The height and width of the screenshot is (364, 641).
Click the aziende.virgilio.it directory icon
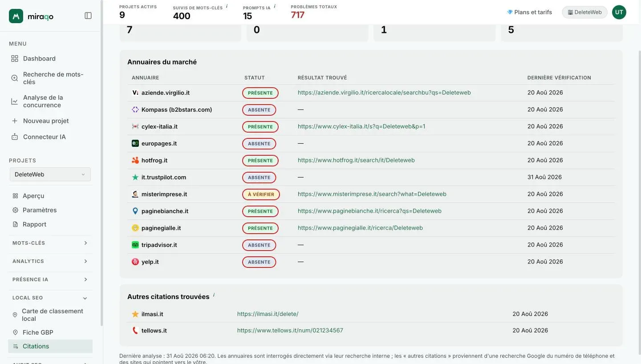[x=135, y=93]
